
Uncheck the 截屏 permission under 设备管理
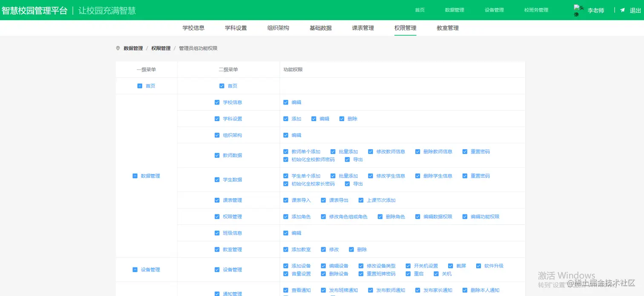point(450,265)
